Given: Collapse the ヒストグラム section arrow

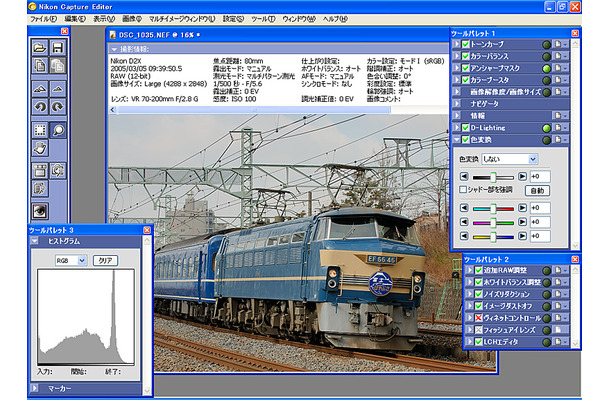Looking at the screenshot, I should (x=35, y=241).
